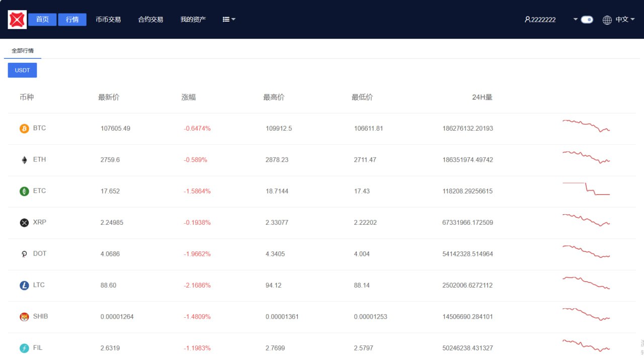Select the 全部行情 tab

point(23,51)
